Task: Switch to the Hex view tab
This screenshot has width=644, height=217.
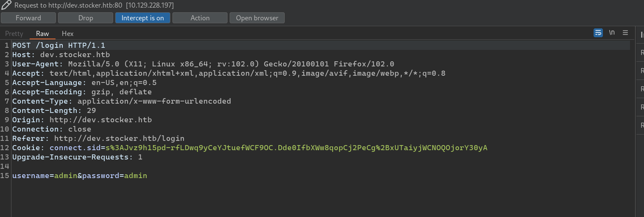Action: (68, 33)
